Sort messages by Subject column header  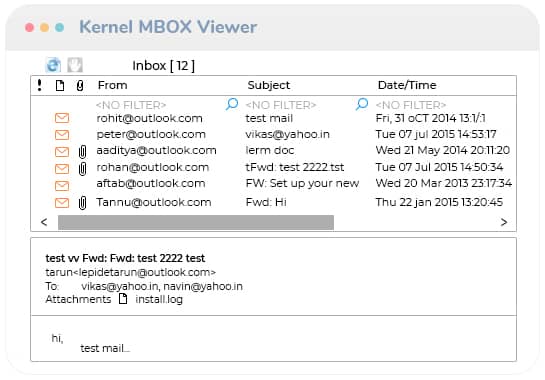(268, 85)
